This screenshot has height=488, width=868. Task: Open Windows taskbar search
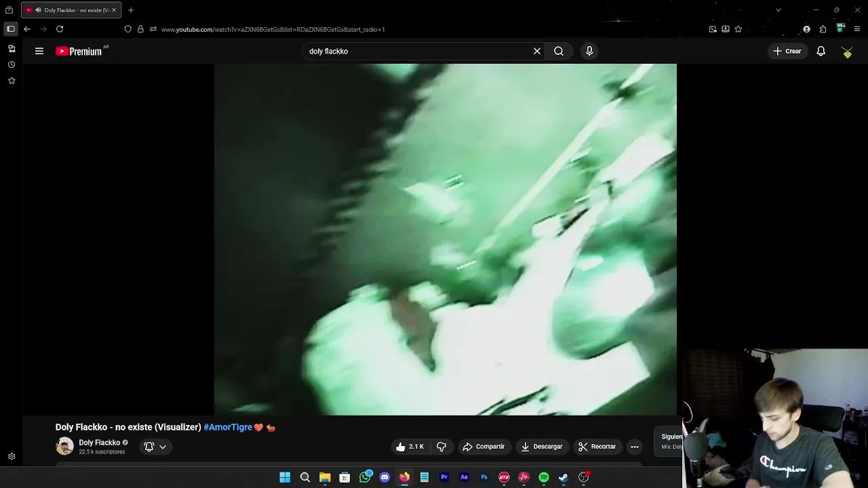[x=305, y=477]
